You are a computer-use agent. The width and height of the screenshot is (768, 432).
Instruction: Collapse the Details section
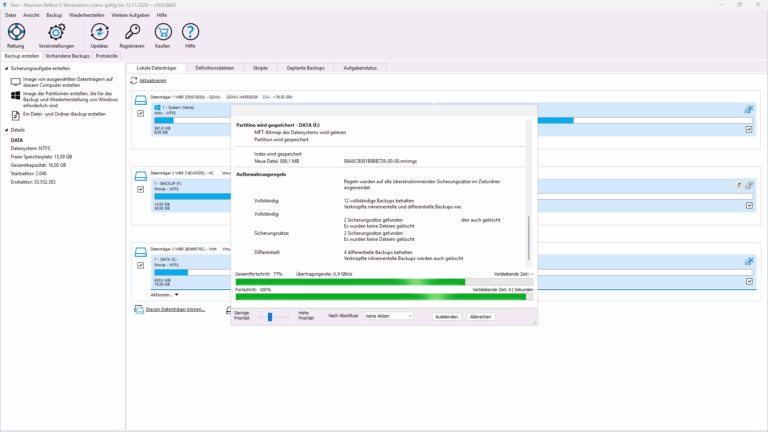(6, 130)
